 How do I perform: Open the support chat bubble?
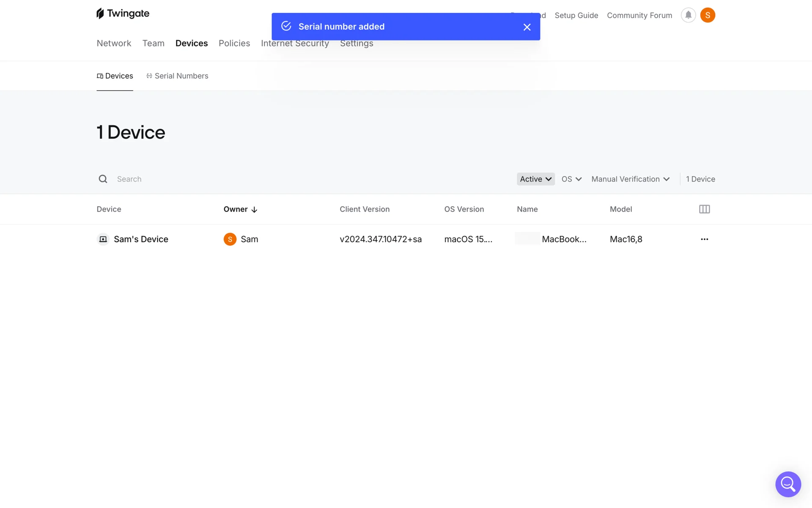[x=788, y=484]
